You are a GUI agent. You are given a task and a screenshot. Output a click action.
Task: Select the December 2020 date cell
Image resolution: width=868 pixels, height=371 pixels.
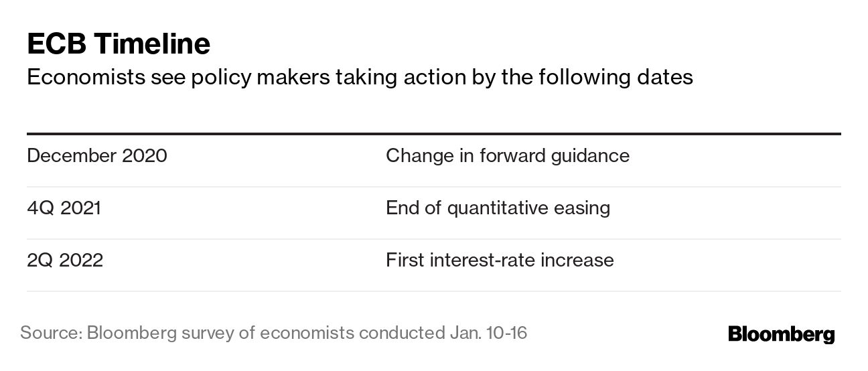pyautogui.click(x=97, y=156)
